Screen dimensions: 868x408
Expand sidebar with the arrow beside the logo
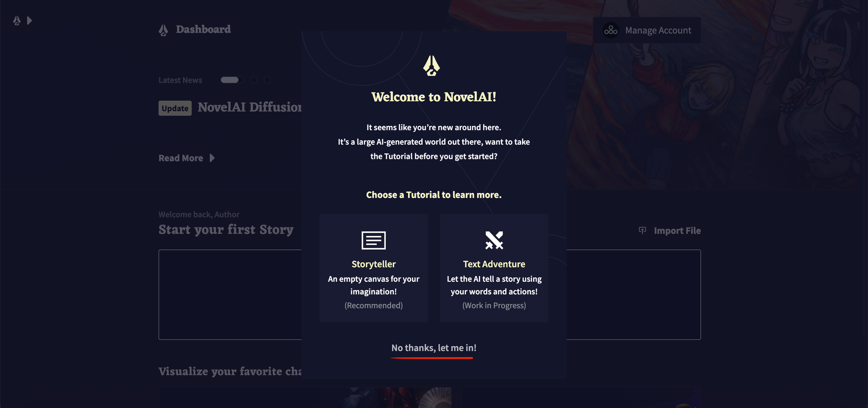tap(29, 20)
